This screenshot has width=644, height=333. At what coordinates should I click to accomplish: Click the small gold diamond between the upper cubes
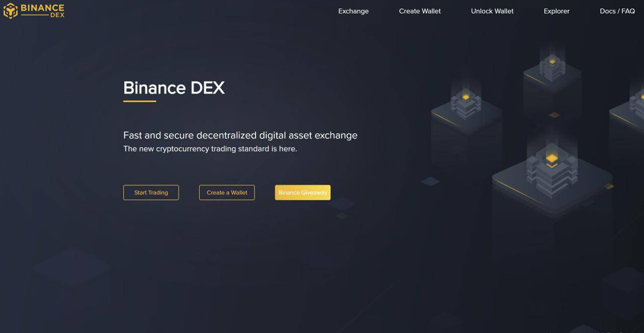click(554, 115)
